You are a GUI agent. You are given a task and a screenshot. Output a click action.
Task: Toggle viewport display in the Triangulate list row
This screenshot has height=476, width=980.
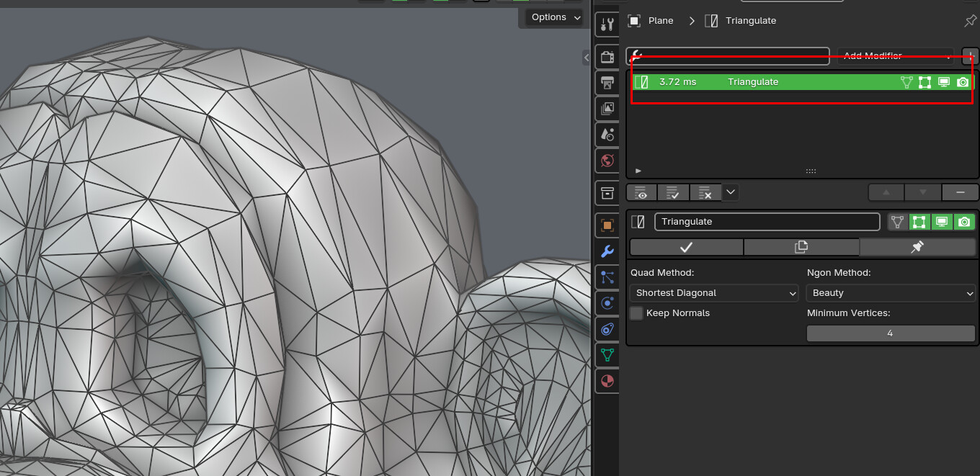coord(944,82)
